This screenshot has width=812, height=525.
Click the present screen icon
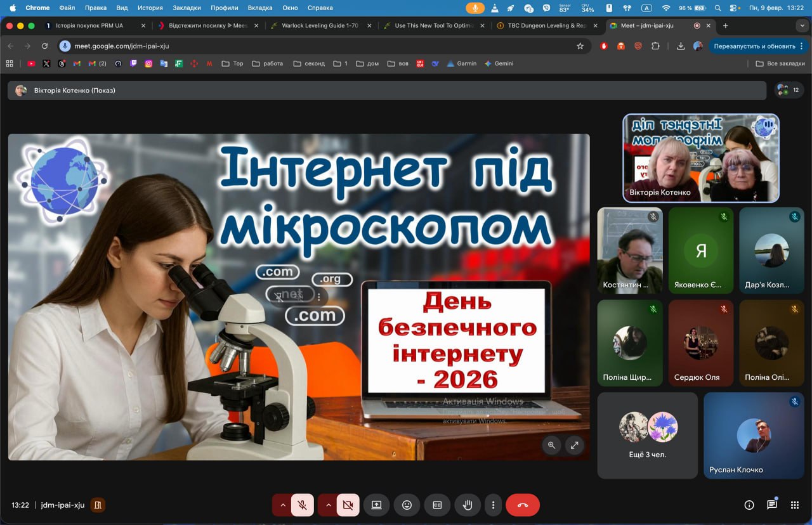coord(376,505)
